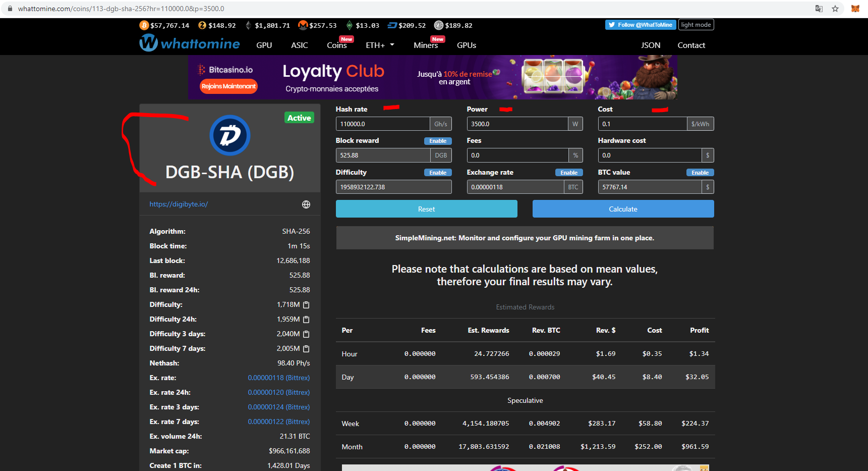This screenshot has width=868, height=471.
Task: Click Rejoins Maintenant in Bitcasino ad
Action: (228, 86)
